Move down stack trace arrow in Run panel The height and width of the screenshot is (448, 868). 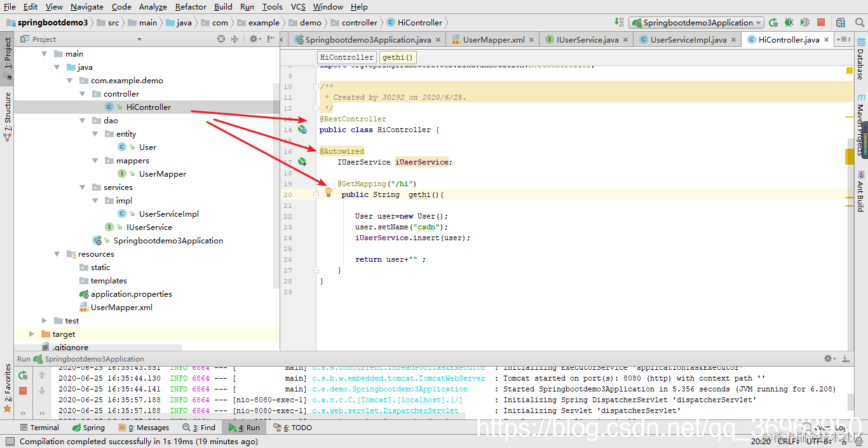(43, 390)
